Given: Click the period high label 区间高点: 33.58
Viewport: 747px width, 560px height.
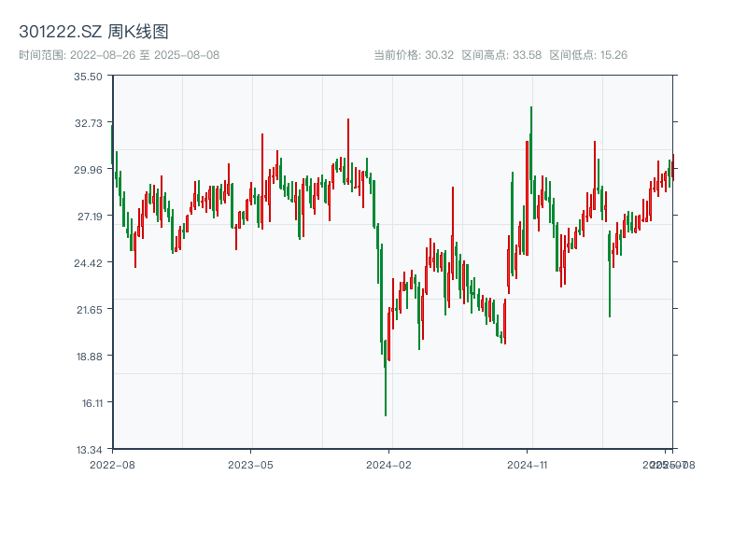Looking at the screenshot, I should [501, 55].
